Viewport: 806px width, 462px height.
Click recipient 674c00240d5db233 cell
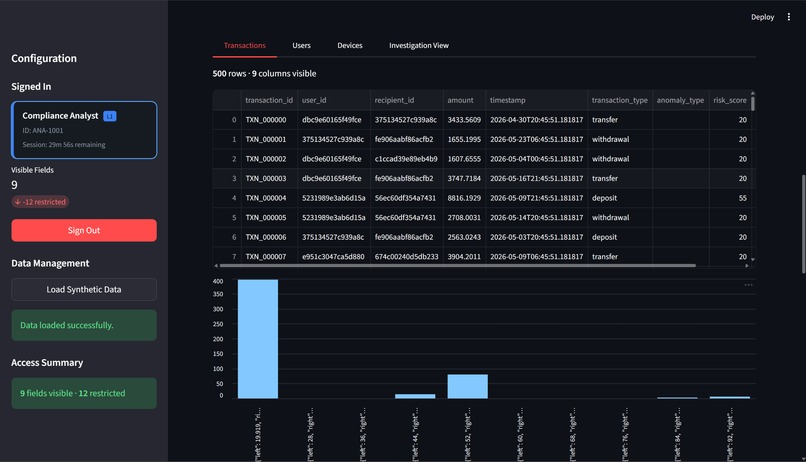tap(407, 256)
